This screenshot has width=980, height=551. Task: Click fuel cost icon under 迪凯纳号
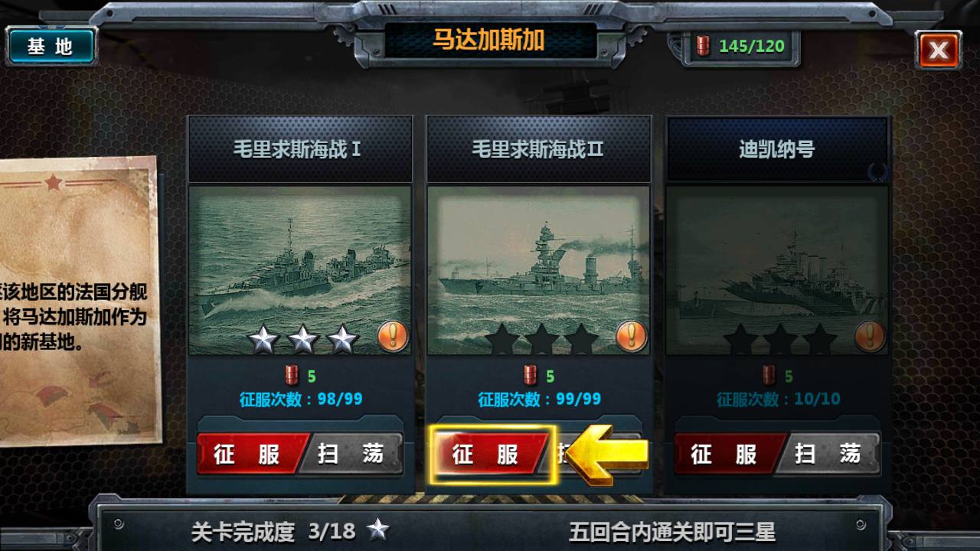(x=769, y=376)
